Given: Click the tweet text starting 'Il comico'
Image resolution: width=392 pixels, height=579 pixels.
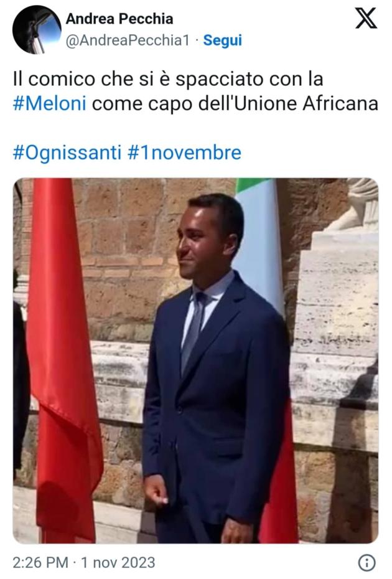Looking at the screenshot, I should pyautogui.click(x=195, y=91).
